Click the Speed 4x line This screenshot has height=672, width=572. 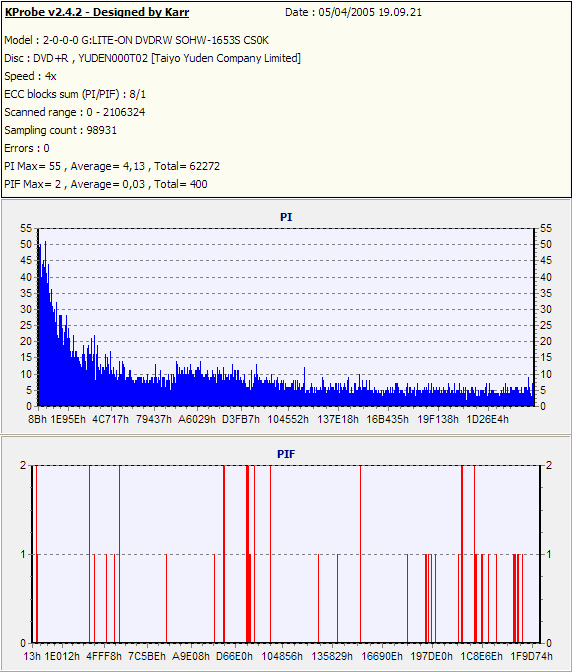30,76
